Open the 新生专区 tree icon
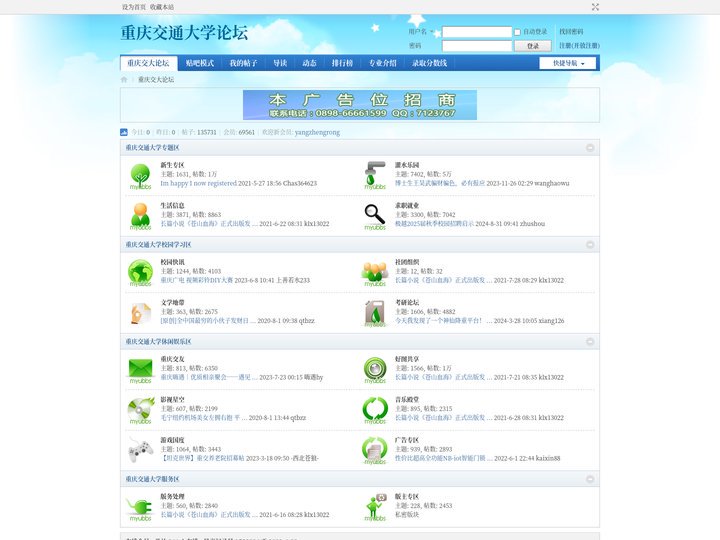Screen dimensions: 720x540 point(141,176)
